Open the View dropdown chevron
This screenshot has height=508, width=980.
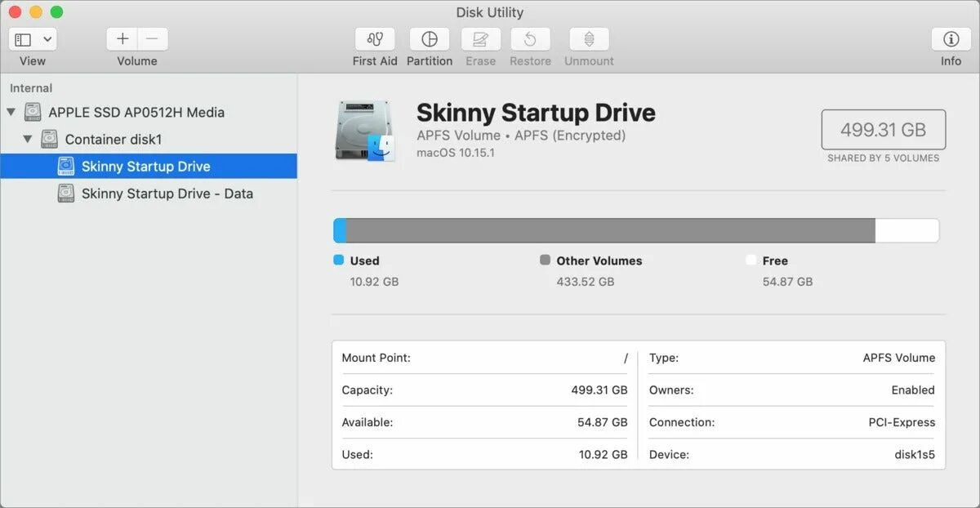[47, 39]
